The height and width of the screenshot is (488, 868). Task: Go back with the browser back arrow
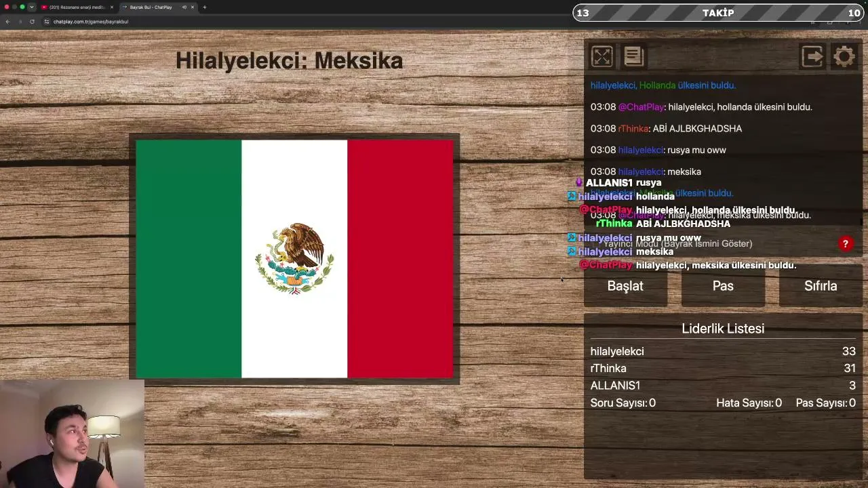7,22
